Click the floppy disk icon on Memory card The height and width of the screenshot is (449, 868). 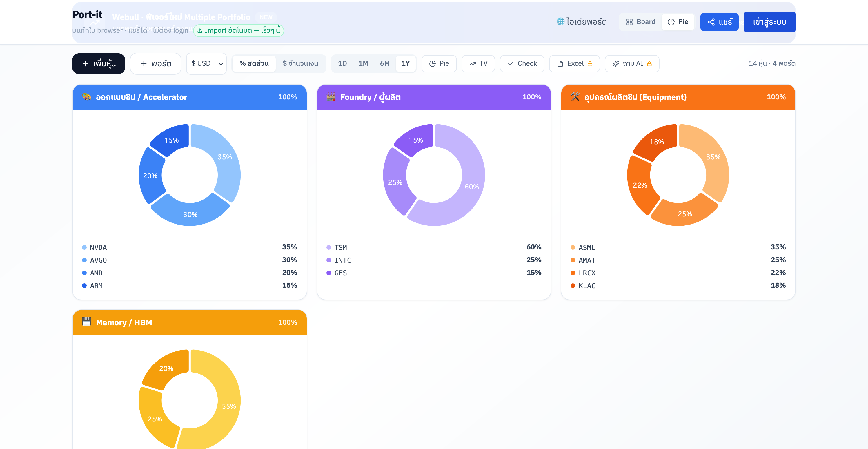tap(87, 322)
